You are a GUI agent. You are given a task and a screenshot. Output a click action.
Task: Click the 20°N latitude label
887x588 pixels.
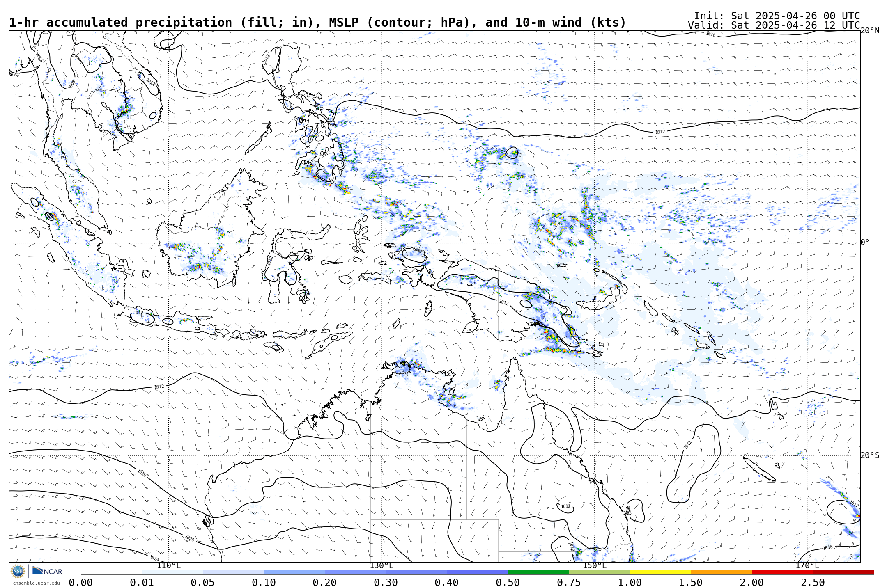(x=870, y=31)
